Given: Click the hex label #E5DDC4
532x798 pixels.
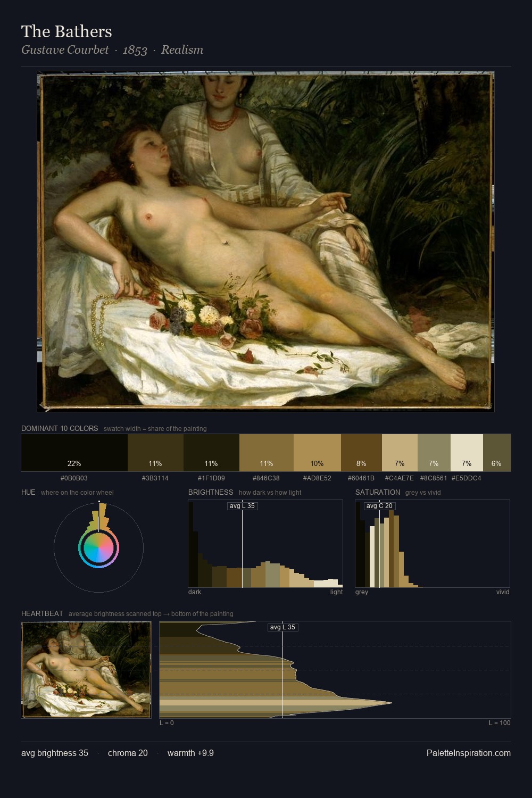Looking at the screenshot, I should [467, 478].
